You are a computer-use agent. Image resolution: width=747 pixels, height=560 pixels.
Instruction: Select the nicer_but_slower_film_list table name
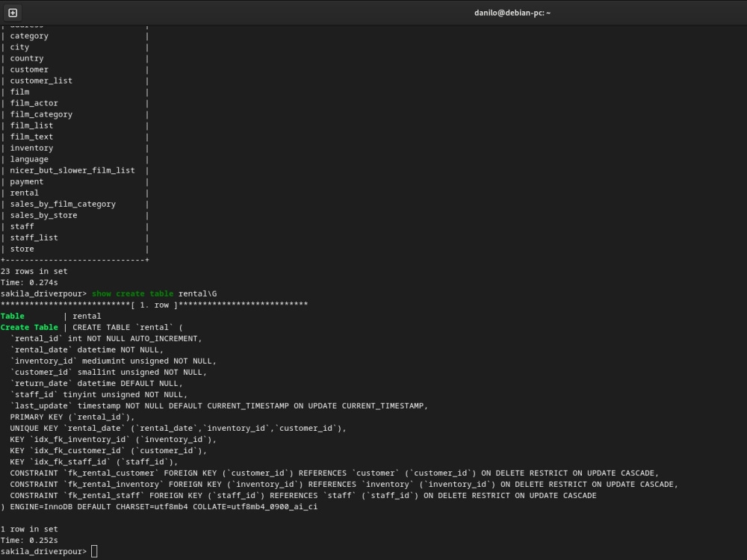(x=71, y=169)
